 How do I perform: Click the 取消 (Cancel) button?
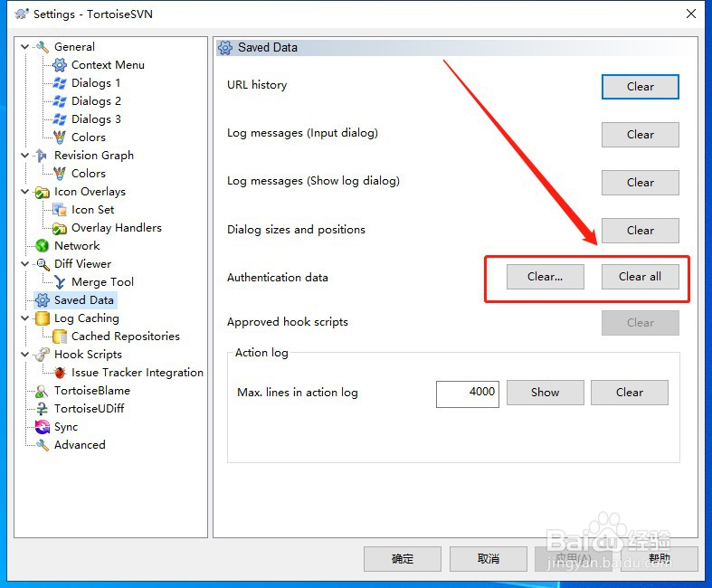coord(489,559)
